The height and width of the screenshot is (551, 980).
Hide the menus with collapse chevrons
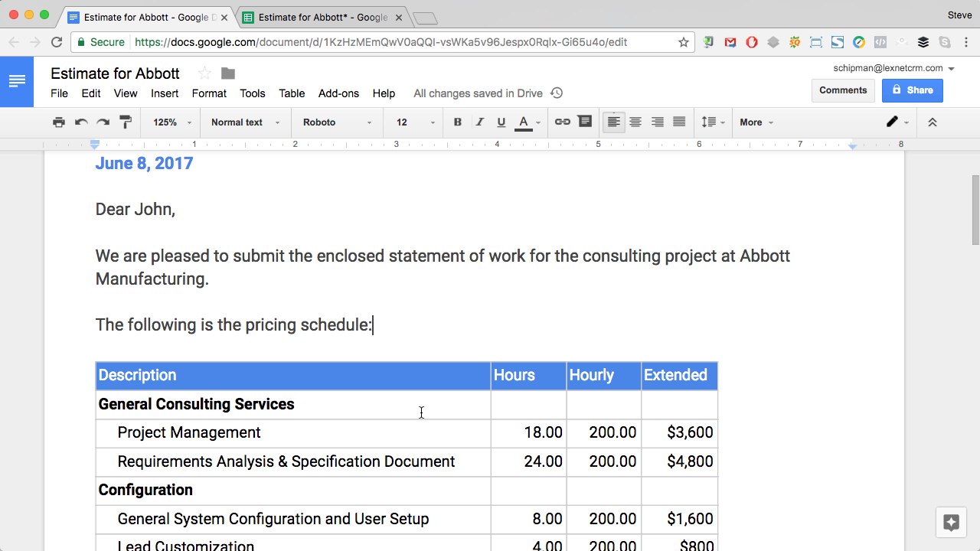point(933,122)
